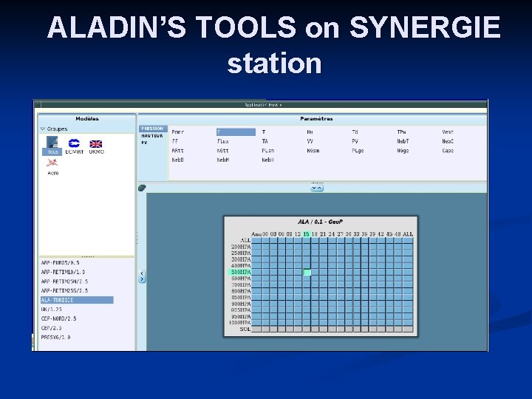Click the 48 hour column header

point(398,234)
